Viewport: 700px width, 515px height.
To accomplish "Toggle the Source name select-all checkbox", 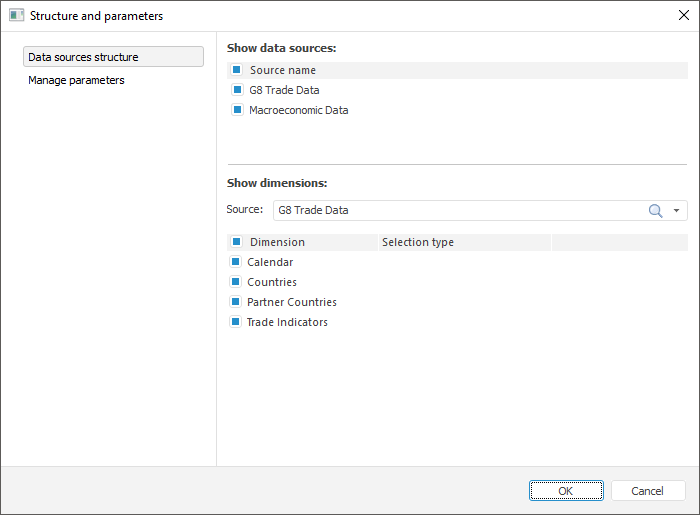I will tap(237, 70).
